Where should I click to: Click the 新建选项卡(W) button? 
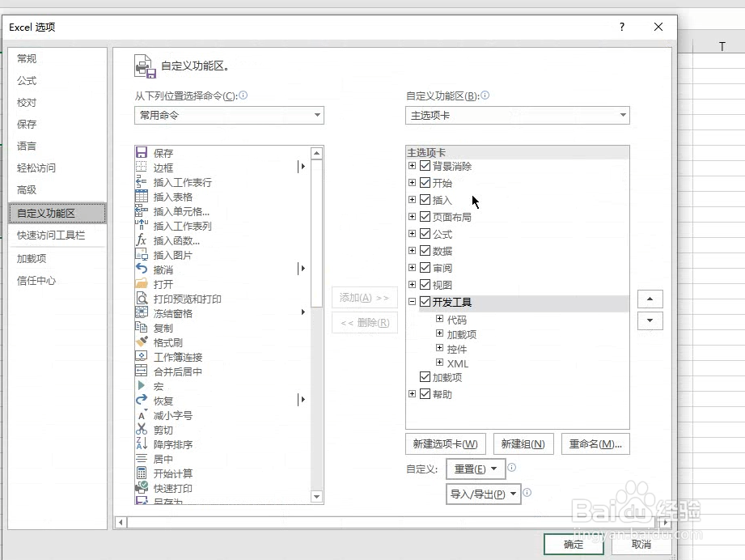[x=445, y=444]
